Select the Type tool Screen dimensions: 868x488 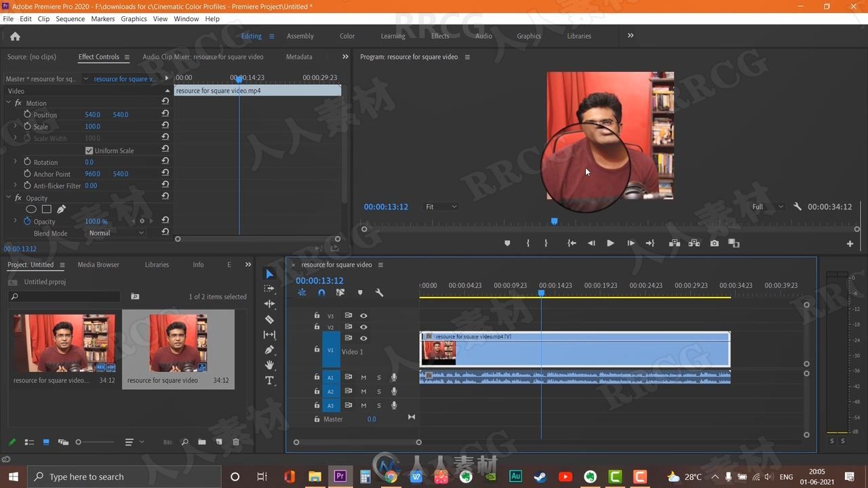(x=269, y=380)
